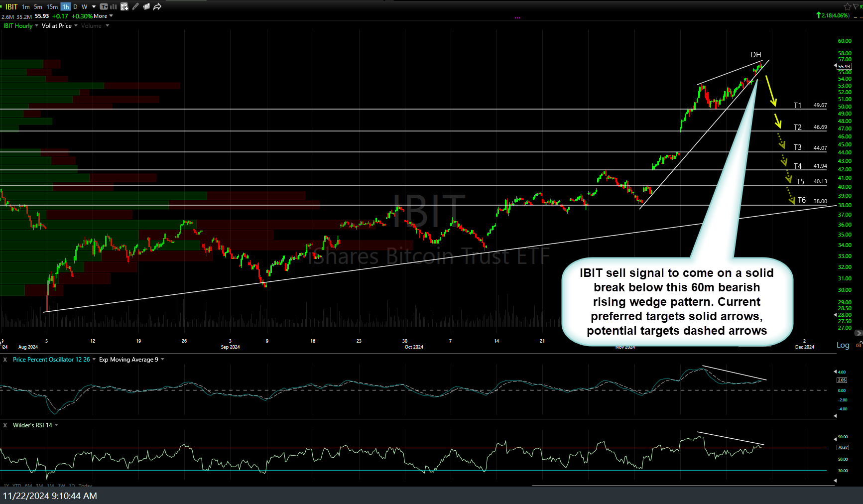The image size is (863, 504).
Task: Switch to the Daily (D) timeframe
Action: click(x=75, y=6)
